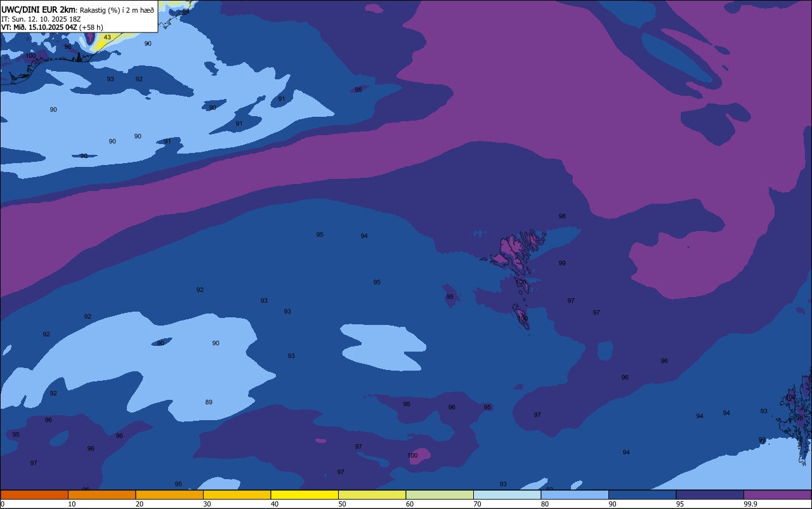Click the 'VT: Mið. 15.10.2025 04Z' valid time
The image size is (812, 509).
[39, 27]
